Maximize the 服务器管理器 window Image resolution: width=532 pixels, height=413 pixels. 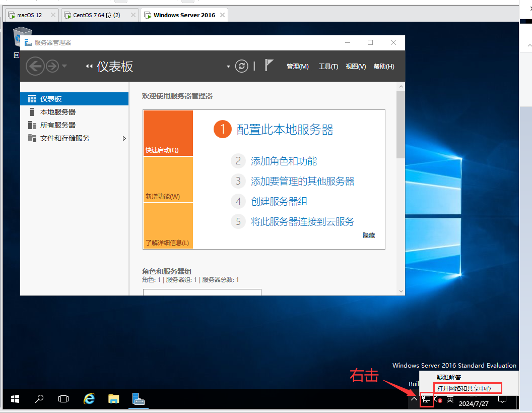click(x=370, y=42)
